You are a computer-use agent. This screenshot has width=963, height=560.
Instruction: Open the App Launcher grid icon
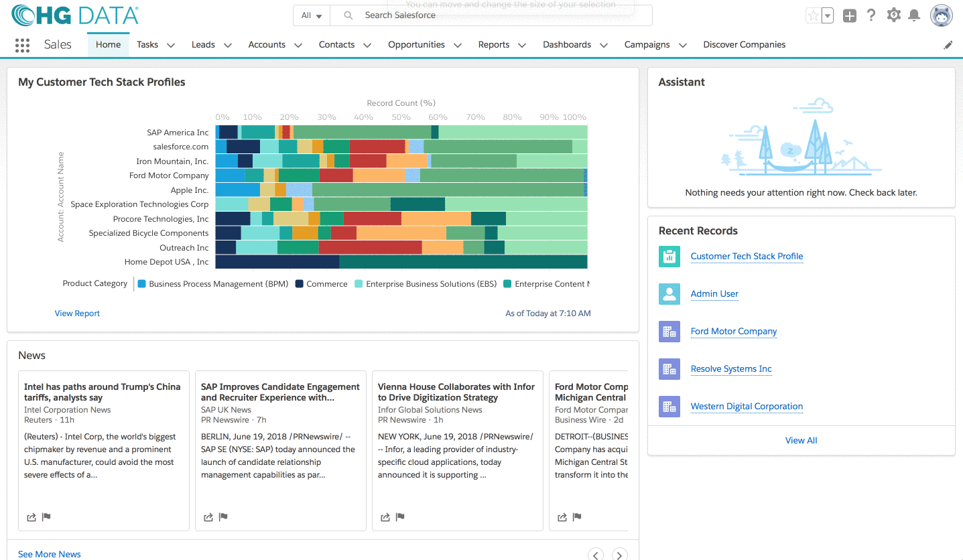[x=22, y=45]
